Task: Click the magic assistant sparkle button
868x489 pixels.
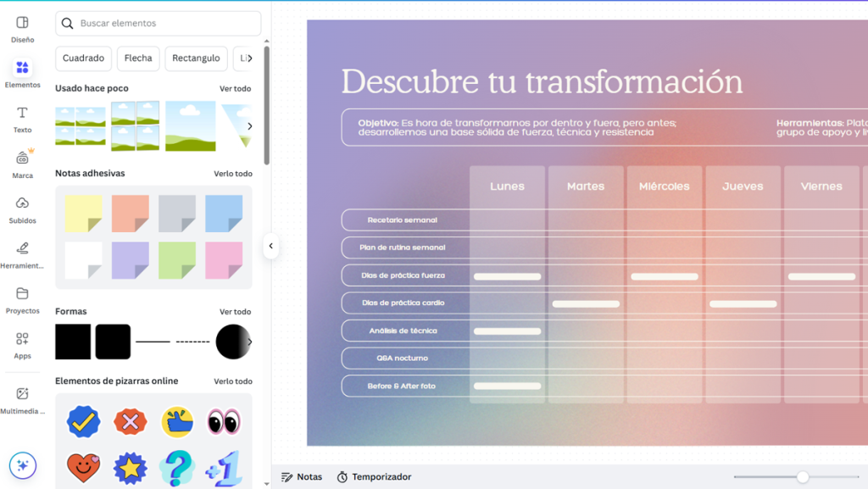Action: [23, 465]
